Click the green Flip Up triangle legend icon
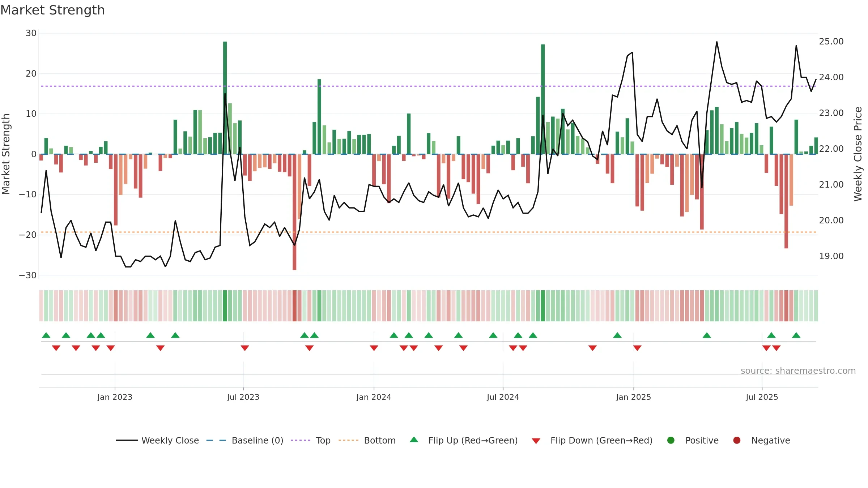The image size is (868, 488). coord(414,440)
